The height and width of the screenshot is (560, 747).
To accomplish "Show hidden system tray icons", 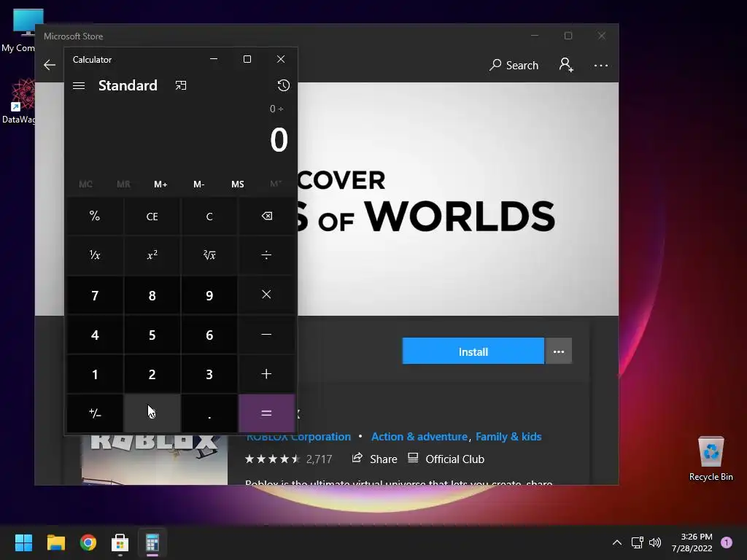I will pos(617,542).
